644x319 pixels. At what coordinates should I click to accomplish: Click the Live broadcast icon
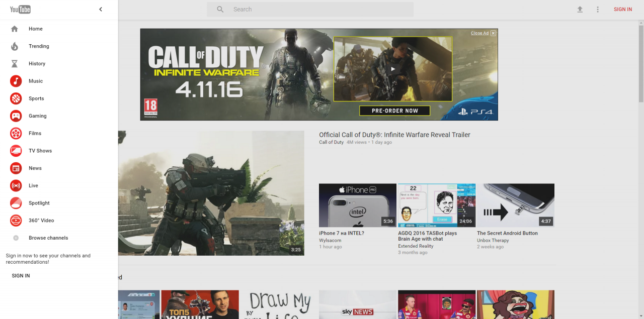(x=16, y=186)
